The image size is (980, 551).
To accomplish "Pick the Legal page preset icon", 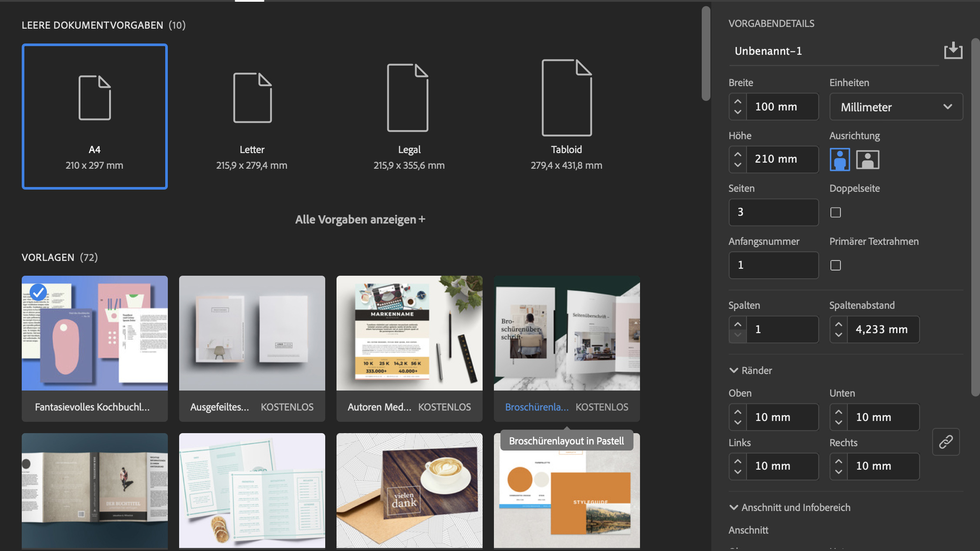I will [x=408, y=97].
